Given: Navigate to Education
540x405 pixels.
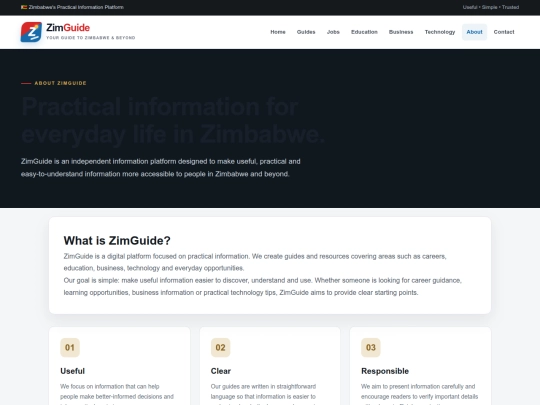Looking at the screenshot, I should tap(364, 32).
